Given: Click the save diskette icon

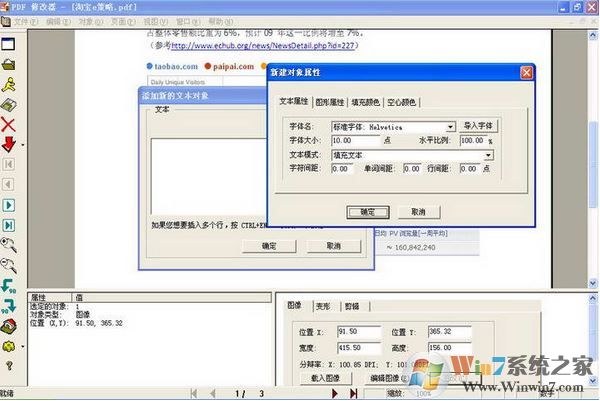Looking at the screenshot, I should tap(8, 105).
